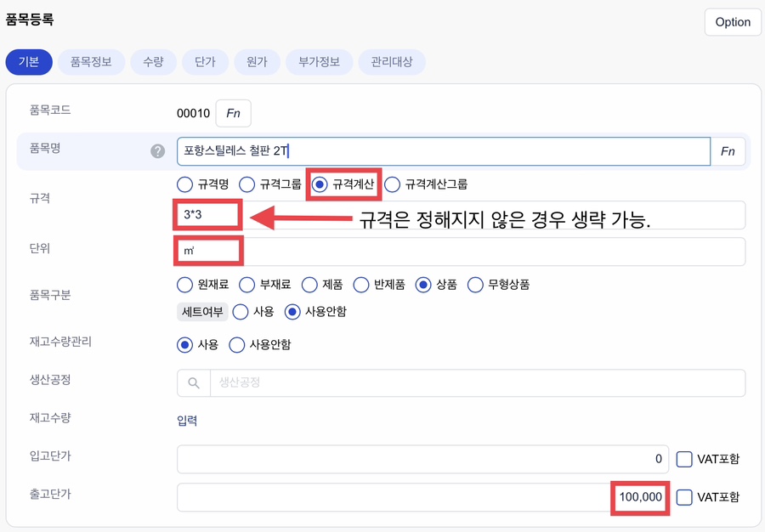Select the 제품 radio option

(309, 285)
